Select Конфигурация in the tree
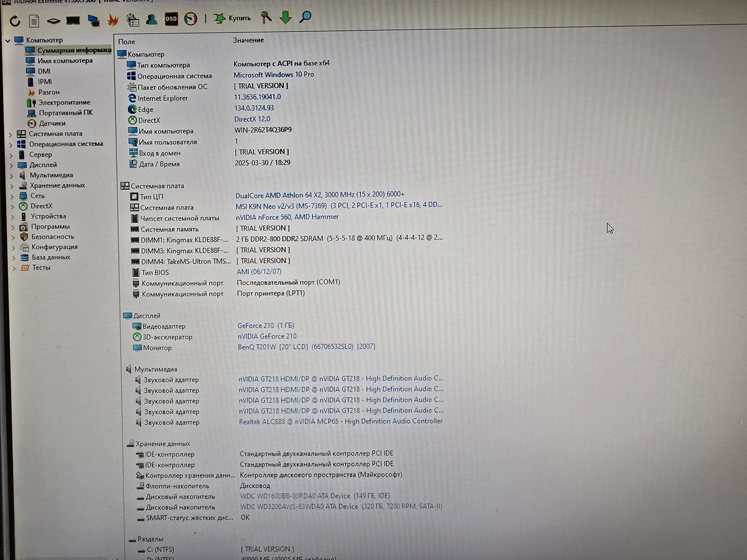Viewport: 747px width, 560px height. (x=55, y=247)
